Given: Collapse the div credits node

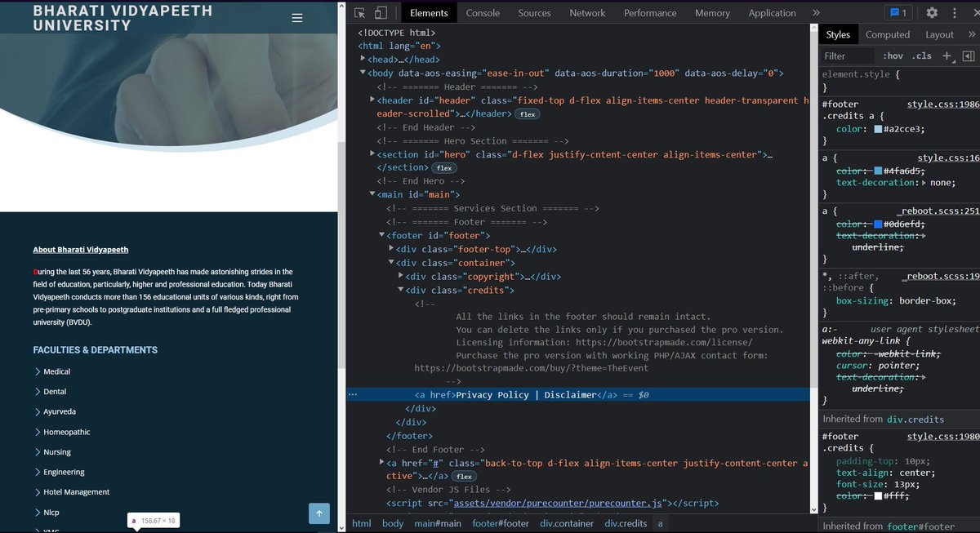Looking at the screenshot, I should point(400,290).
